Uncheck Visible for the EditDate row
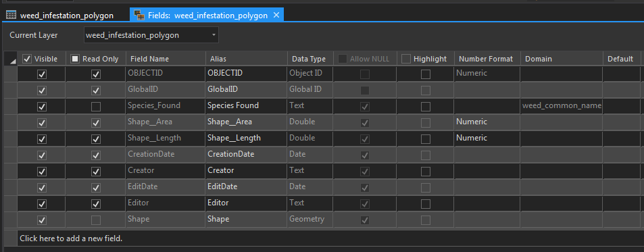 click(41, 188)
